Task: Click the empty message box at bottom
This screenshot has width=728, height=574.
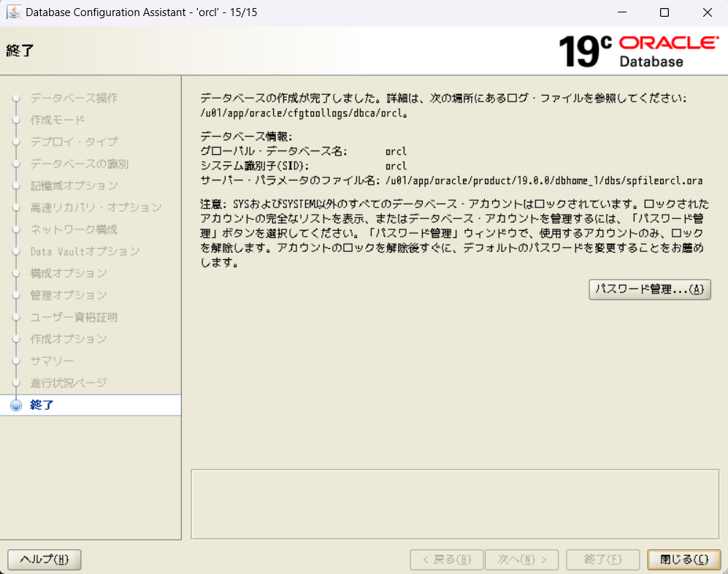Action: [x=454, y=503]
